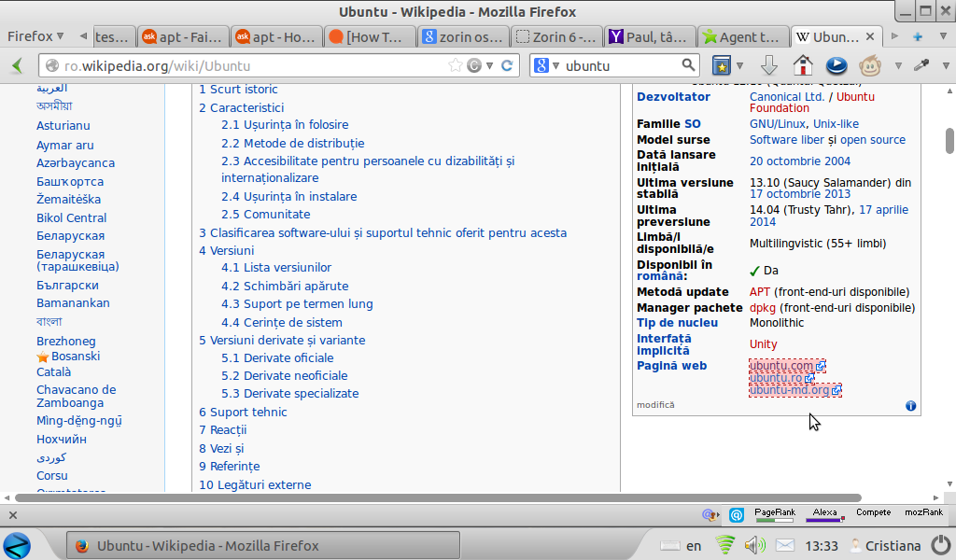Jump to '4.1 Lista versiunilor' section
This screenshot has height=560, width=956.
click(x=276, y=268)
